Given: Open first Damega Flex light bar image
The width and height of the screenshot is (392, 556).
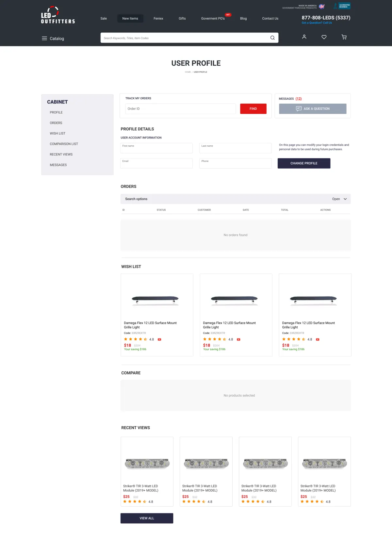Looking at the screenshot, I should pos(155,300).
